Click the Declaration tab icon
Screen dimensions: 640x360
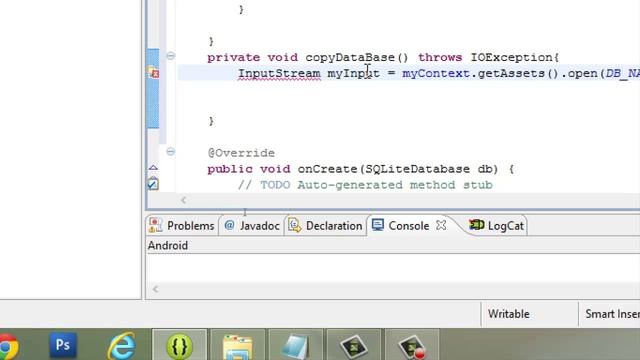[x=295, y=225]
